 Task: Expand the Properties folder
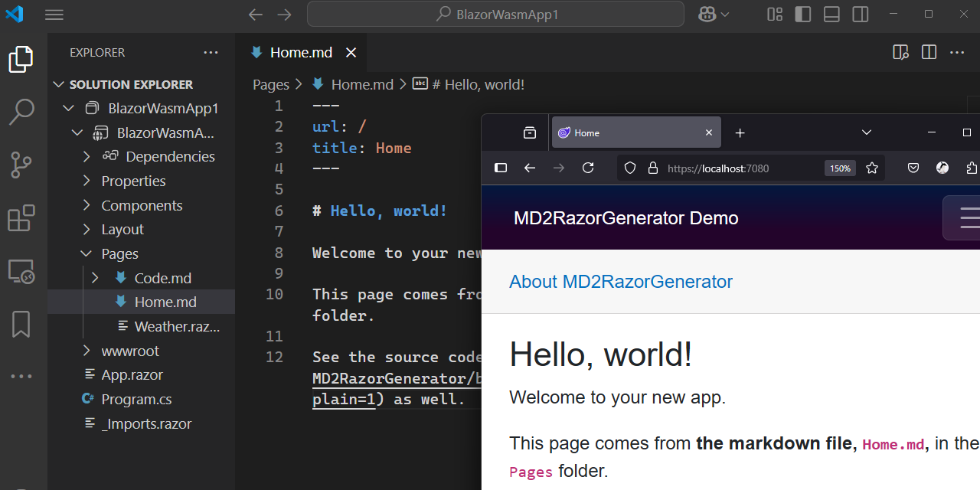click(x=87, y=181)
